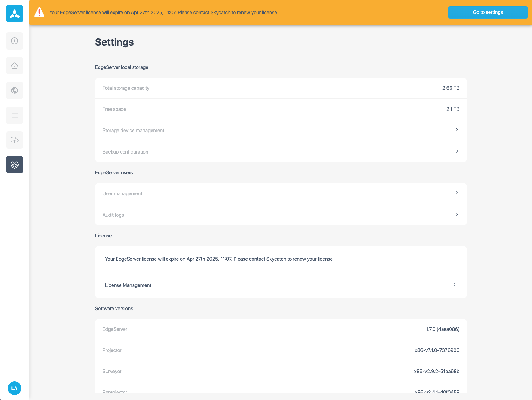Expand User management chevron
This screenshot has height=400, width=532.
pos(457,193)
